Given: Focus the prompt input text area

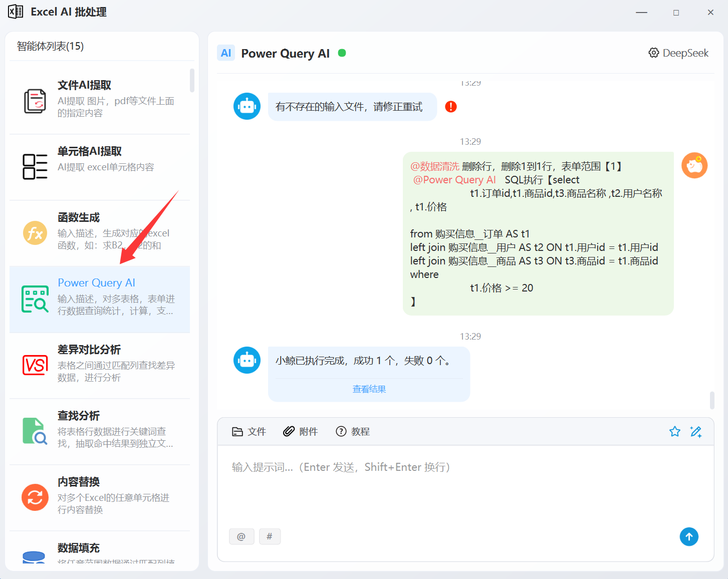Looking at the screenshot, I should tap(465, 491).
